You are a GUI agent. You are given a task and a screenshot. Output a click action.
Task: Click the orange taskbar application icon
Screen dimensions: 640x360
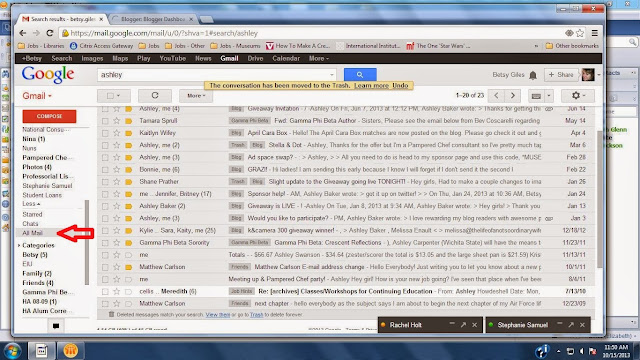(x=70, y=351)
